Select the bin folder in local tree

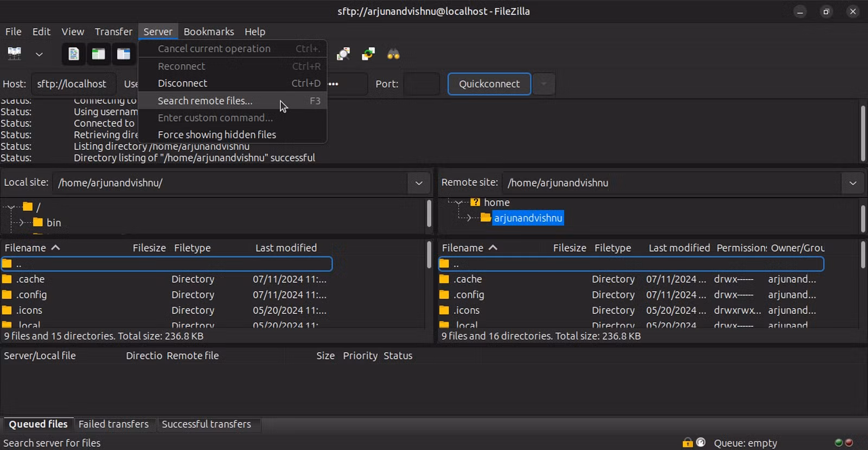54,222
